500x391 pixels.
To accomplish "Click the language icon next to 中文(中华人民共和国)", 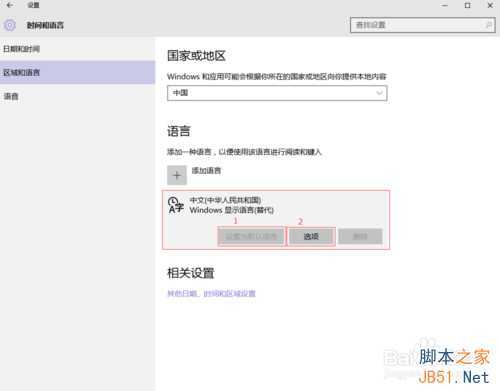I will tap(176, 205).
